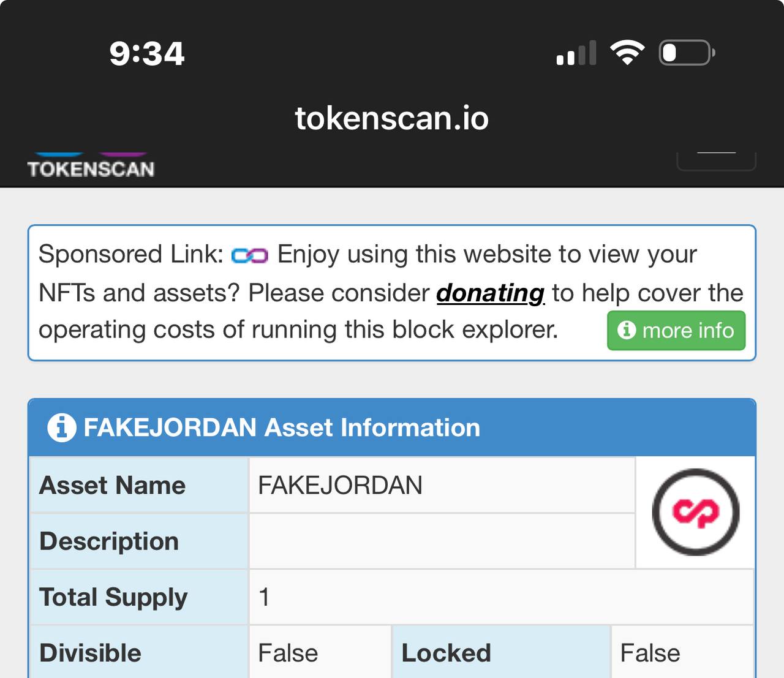Image resolution: width=784 pixels, height=678 pixels.
Task: Tap the 9:34 clock in status bar
Action: point(147,53)
